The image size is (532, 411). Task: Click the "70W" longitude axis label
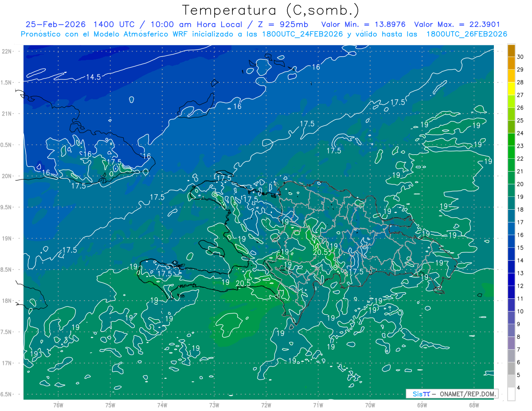370,405
